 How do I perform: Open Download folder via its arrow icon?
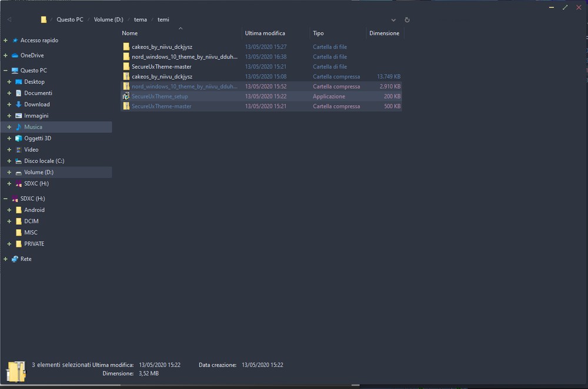(x=18, y=105)
